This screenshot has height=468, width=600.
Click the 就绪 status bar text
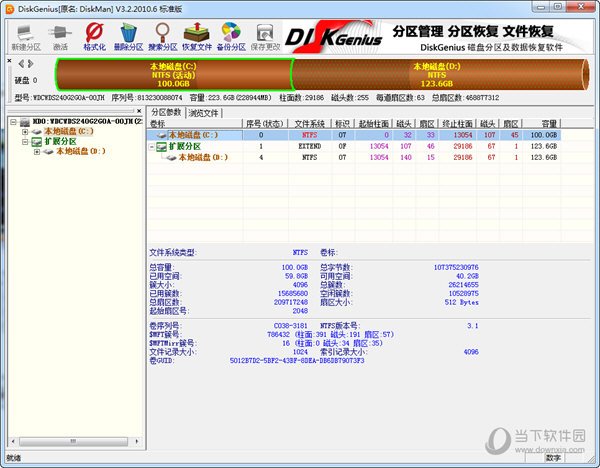pos(13,458)
